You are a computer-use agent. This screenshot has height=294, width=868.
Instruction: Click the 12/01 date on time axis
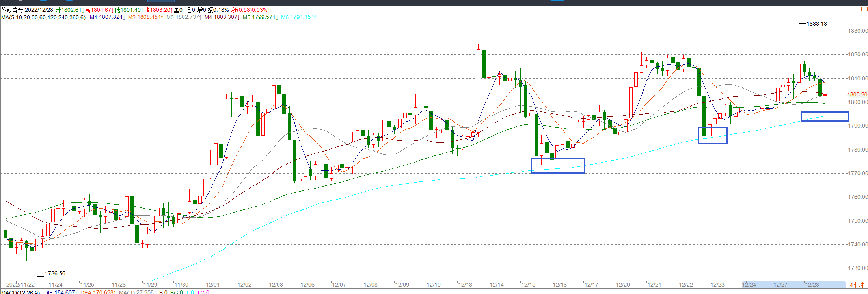213,285
